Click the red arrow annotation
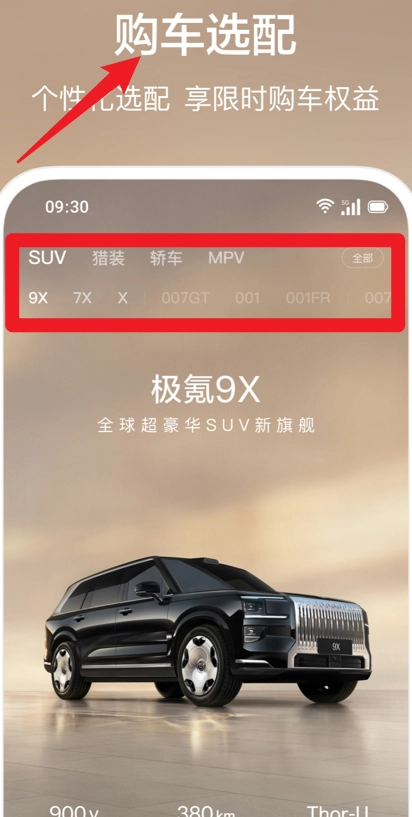412x817 pixels. pyautogui.click(x=79, y=109)
